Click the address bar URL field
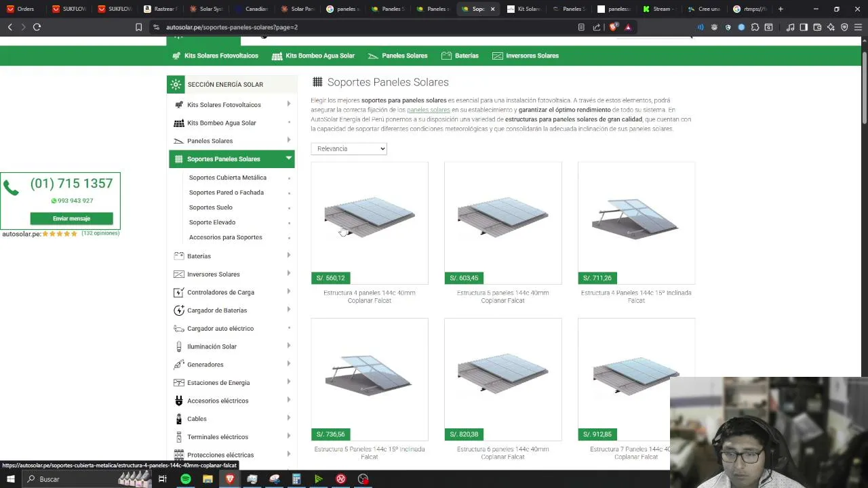Viewport: 868px width, 488px height. [x=366, y=27]
